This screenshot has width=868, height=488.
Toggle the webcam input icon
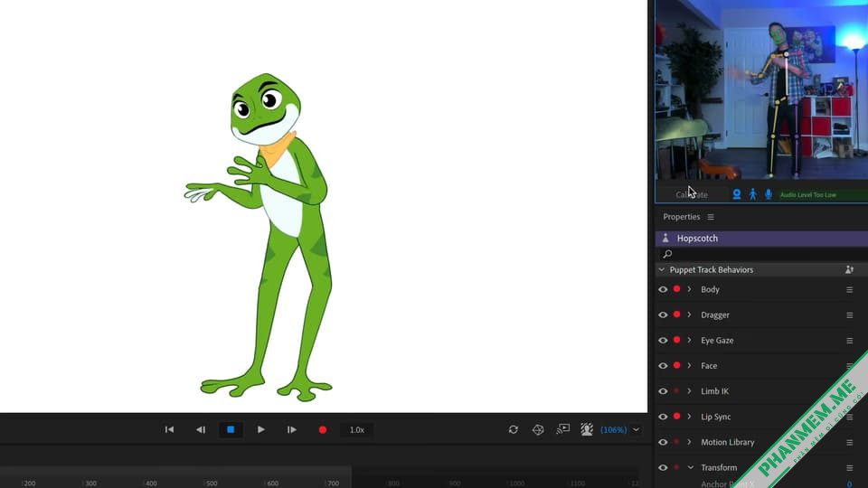click(x=737, y=194)
